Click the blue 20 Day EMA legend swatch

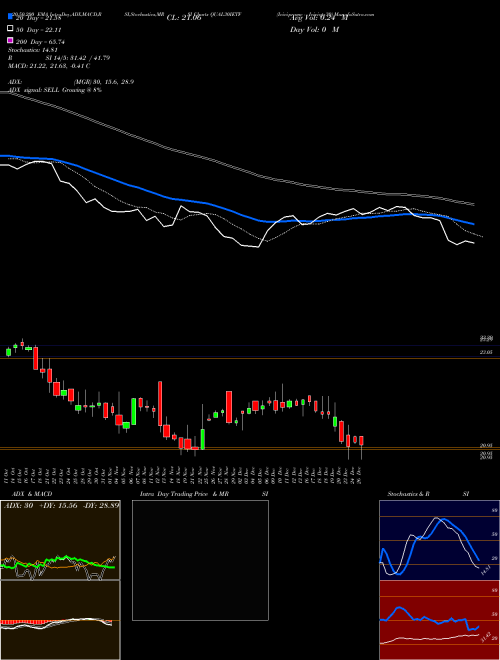pyautogui.click(x=11, y=17)
